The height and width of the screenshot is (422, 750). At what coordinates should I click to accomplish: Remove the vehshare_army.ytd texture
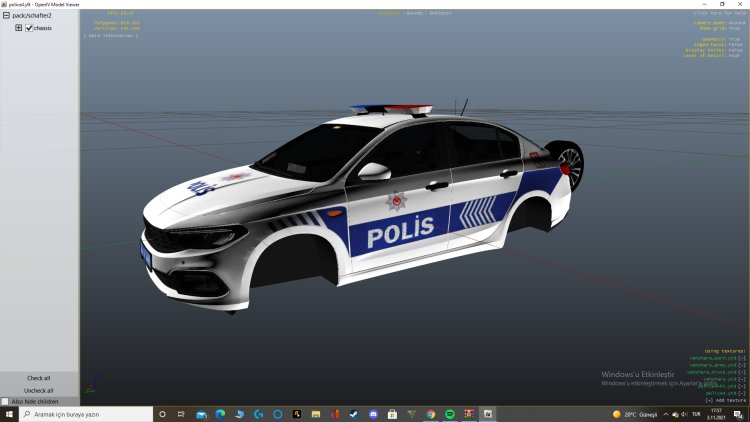click(741, 365)
